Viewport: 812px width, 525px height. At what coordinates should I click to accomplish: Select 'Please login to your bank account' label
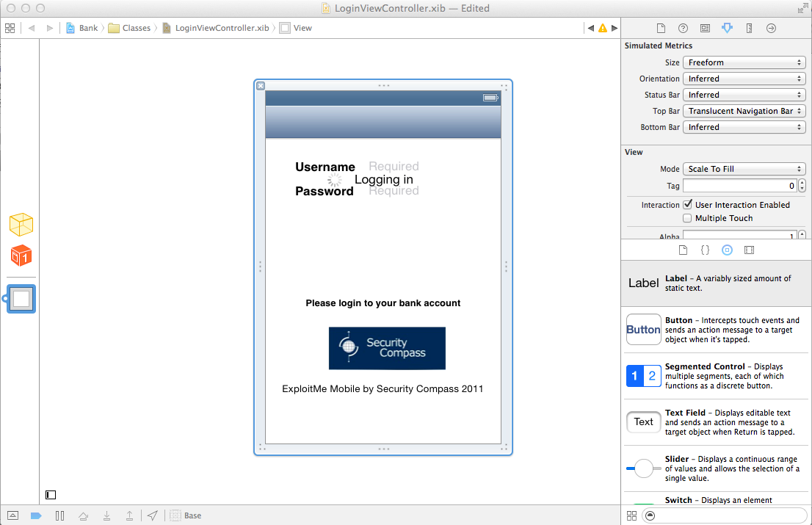(x=383, y=303)
